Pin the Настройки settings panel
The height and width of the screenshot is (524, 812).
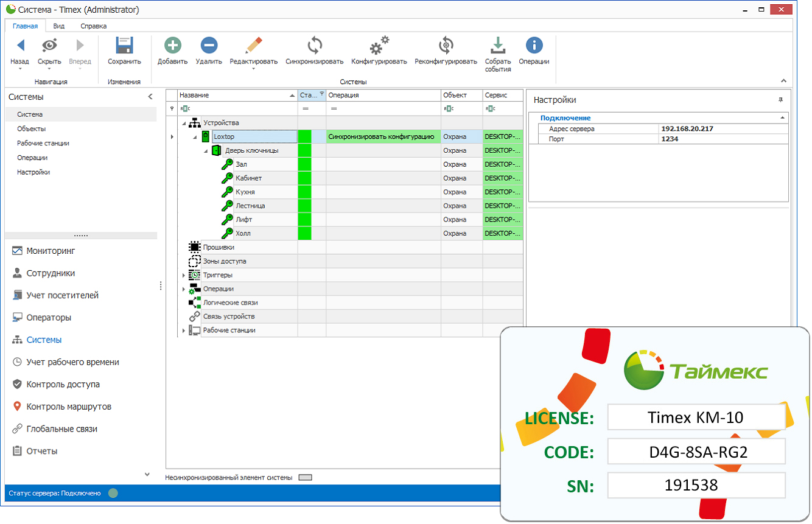(780, 100)
